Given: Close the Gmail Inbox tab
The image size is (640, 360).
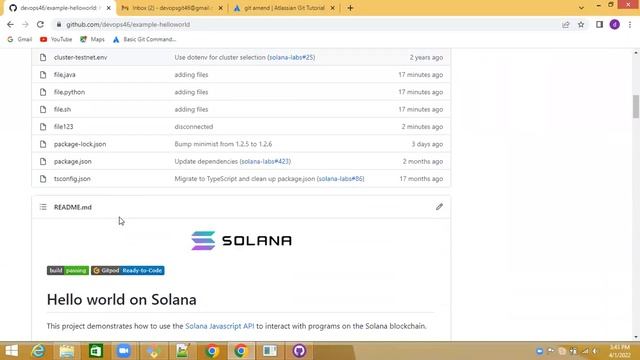Looking at the screenshot, I should [x=221, y=8].
